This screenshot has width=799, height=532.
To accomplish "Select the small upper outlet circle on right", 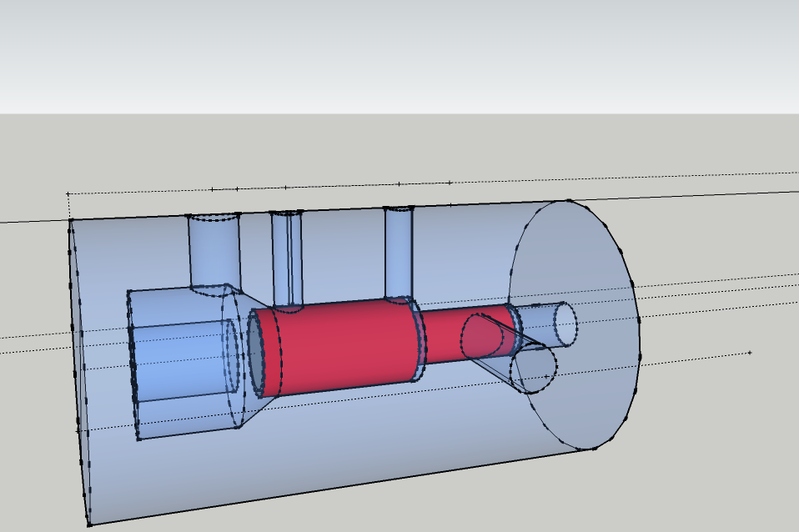I will click(566, 324).
